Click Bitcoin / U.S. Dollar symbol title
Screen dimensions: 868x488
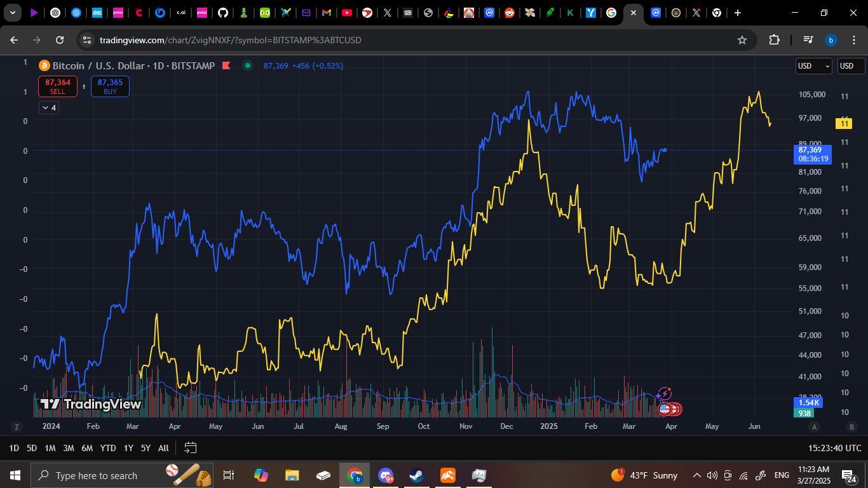click(x=133, y=65)
